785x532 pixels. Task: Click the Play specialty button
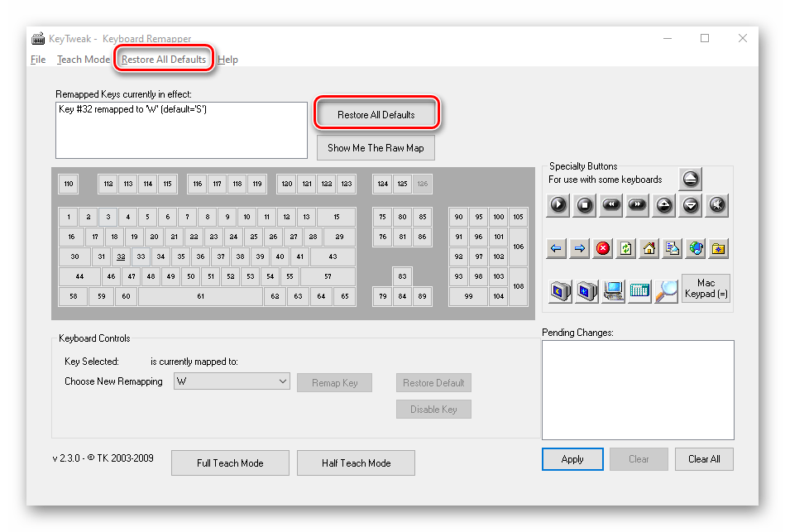558,205
